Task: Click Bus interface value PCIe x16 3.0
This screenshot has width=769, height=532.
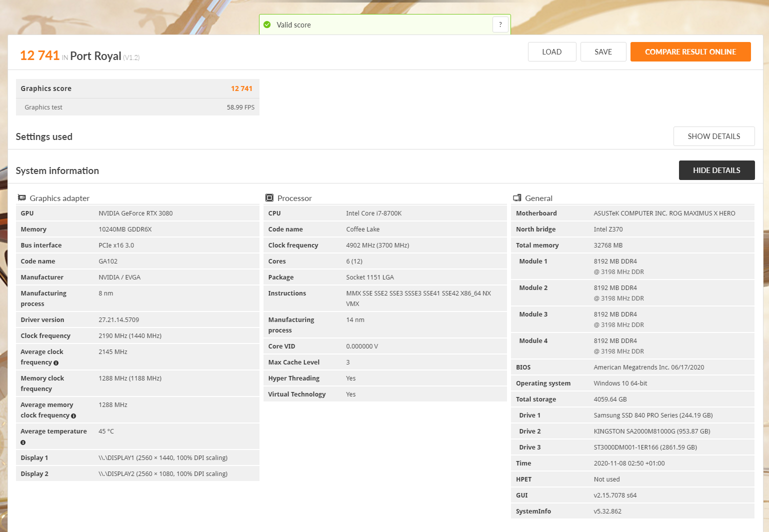Action: (116, 245)
